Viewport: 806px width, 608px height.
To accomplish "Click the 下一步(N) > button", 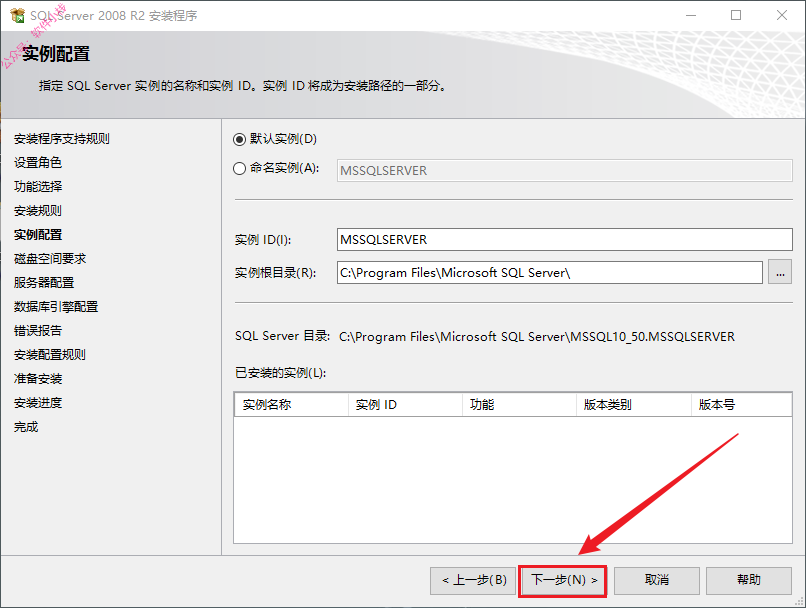I will tap(563, 581).
